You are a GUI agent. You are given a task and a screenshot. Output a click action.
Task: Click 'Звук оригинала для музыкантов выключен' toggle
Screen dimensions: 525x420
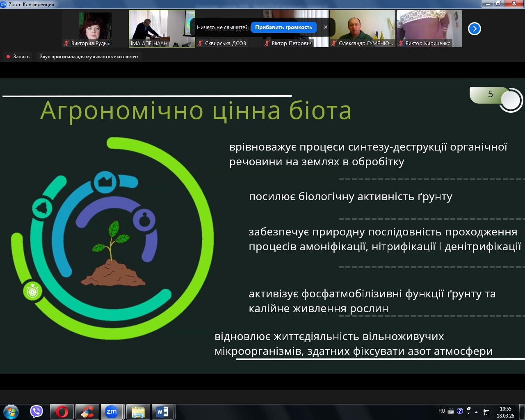click(89, 57)
